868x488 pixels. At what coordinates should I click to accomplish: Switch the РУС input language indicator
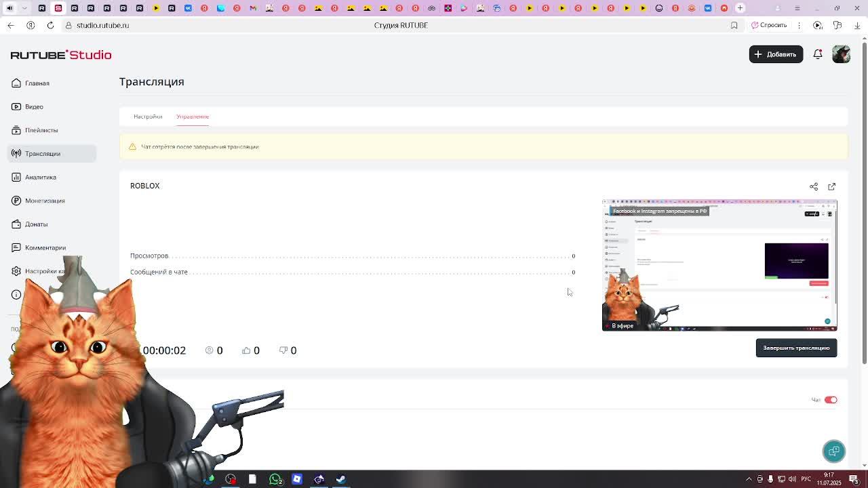[x=807, y=479]
